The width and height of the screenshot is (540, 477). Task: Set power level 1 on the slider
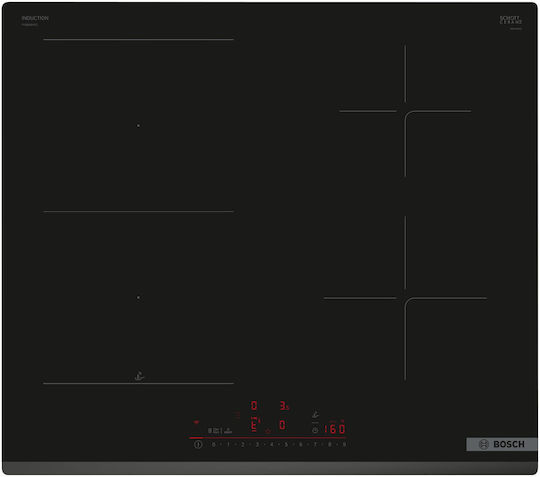228,444
